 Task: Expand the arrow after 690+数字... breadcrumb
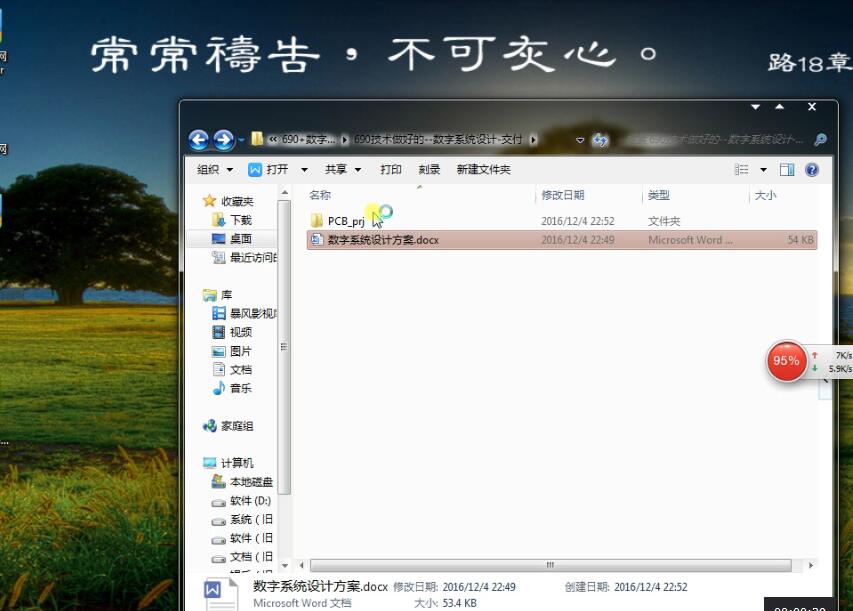point(344,140)
